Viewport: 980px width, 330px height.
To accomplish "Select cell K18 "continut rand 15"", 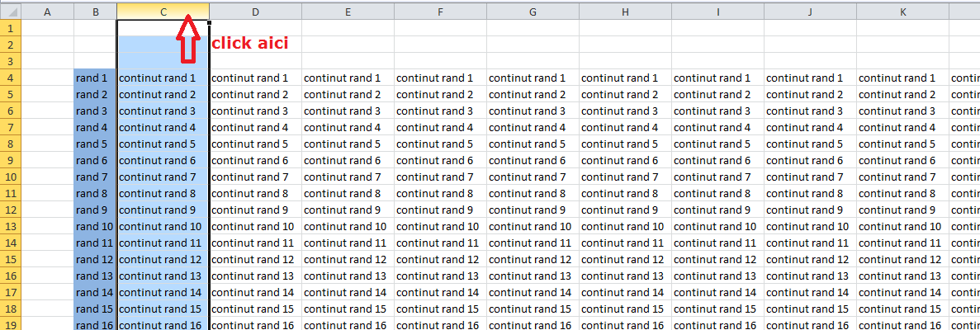I will (x=902, y=309).
